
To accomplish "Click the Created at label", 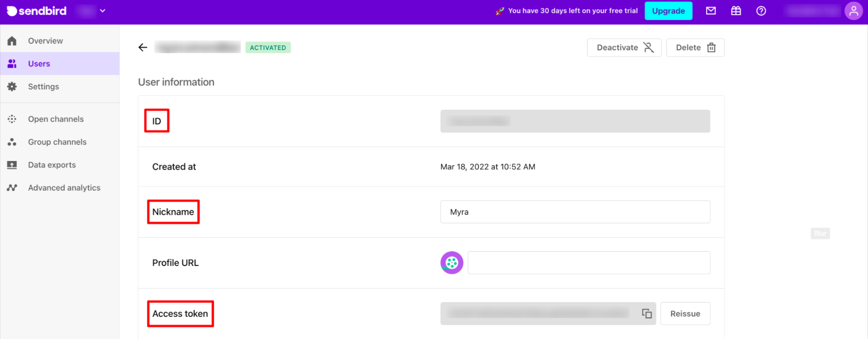I will [174, 167].
